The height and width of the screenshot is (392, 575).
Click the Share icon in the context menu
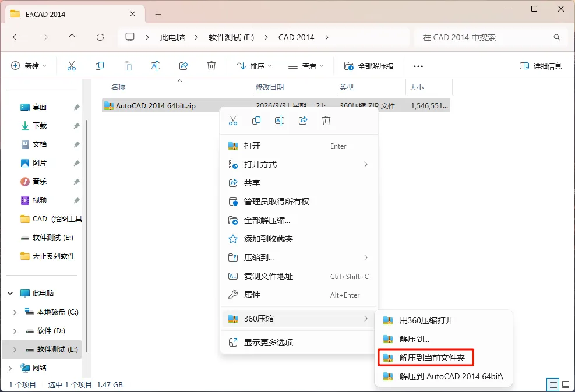[303, 121]
